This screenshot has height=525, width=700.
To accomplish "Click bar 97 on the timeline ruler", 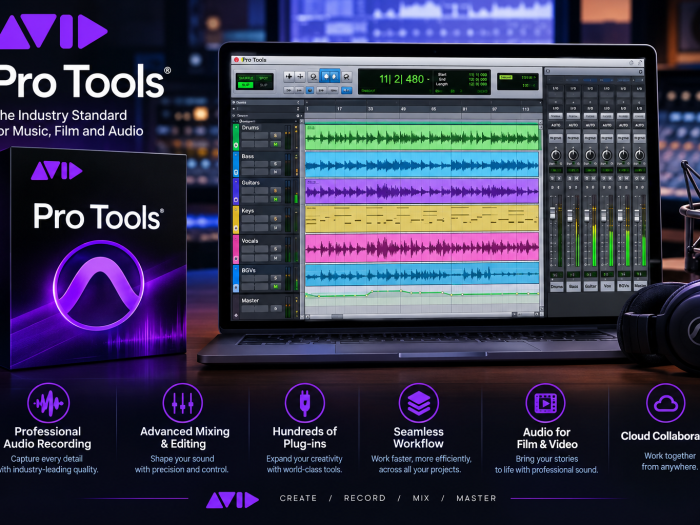I will point(494,109).
